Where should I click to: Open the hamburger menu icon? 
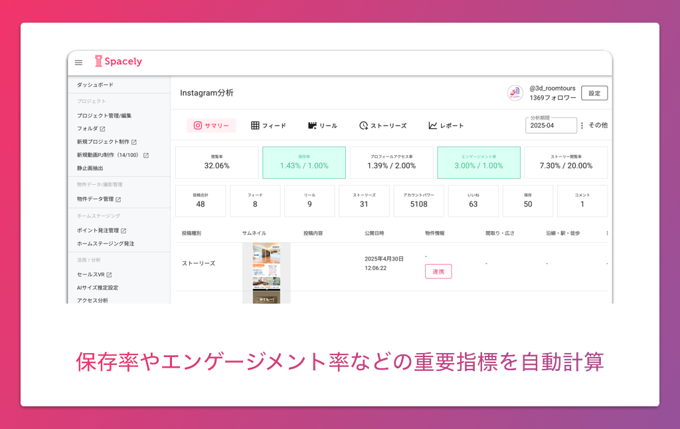(79, 63)
